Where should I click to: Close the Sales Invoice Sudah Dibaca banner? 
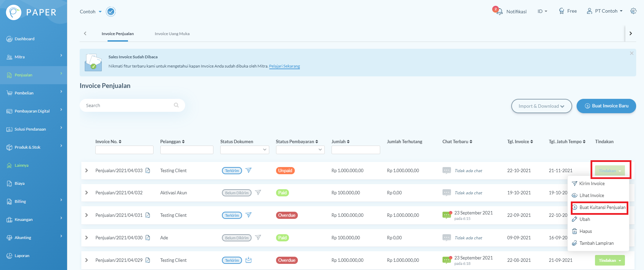631,53
